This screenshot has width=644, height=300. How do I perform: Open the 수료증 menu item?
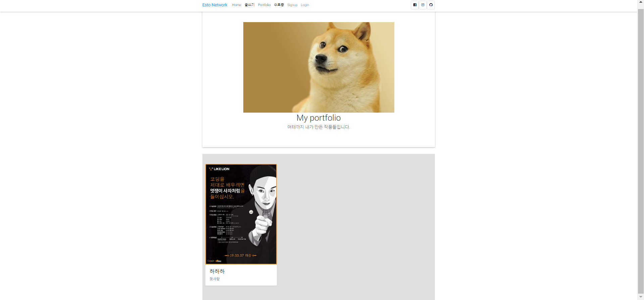tap(279, 5)
